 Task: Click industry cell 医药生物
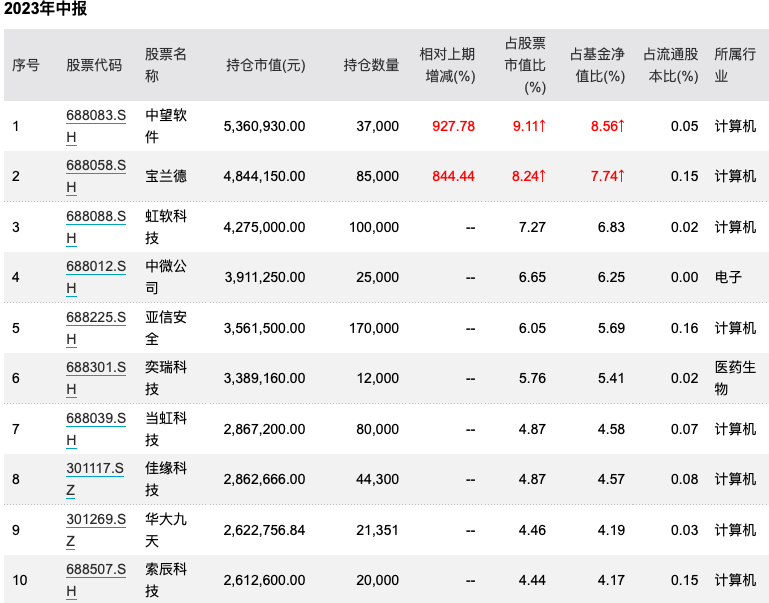(735, 378)
